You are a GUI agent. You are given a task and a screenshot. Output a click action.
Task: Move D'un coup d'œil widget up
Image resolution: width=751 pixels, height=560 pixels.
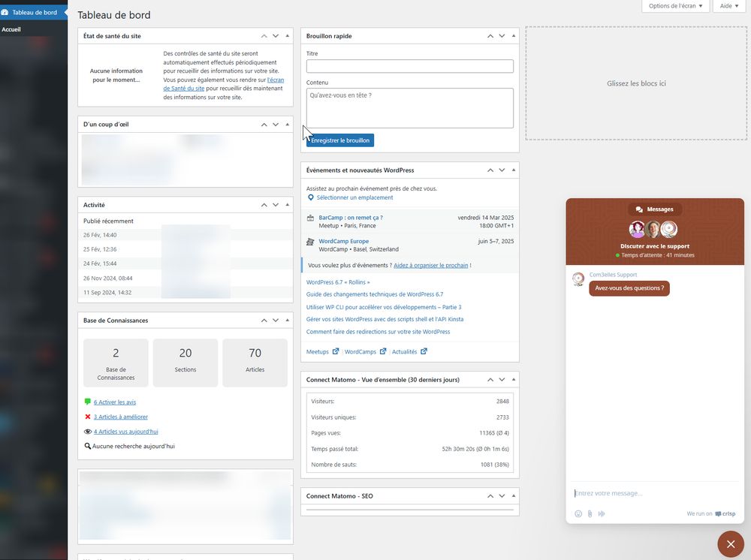coord(264,125)
